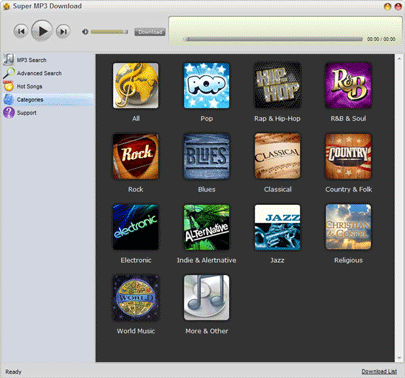Adjust the volume slider

point(109,32)
